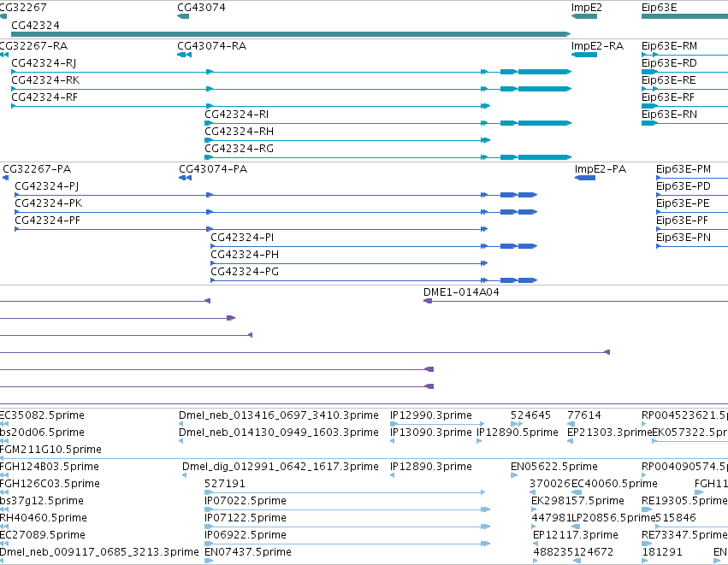Viewport: 728px width, 565px height.
Task: Select the Dmel_neb_013416_0697_3410.3prime label
Action: point(279,415)
